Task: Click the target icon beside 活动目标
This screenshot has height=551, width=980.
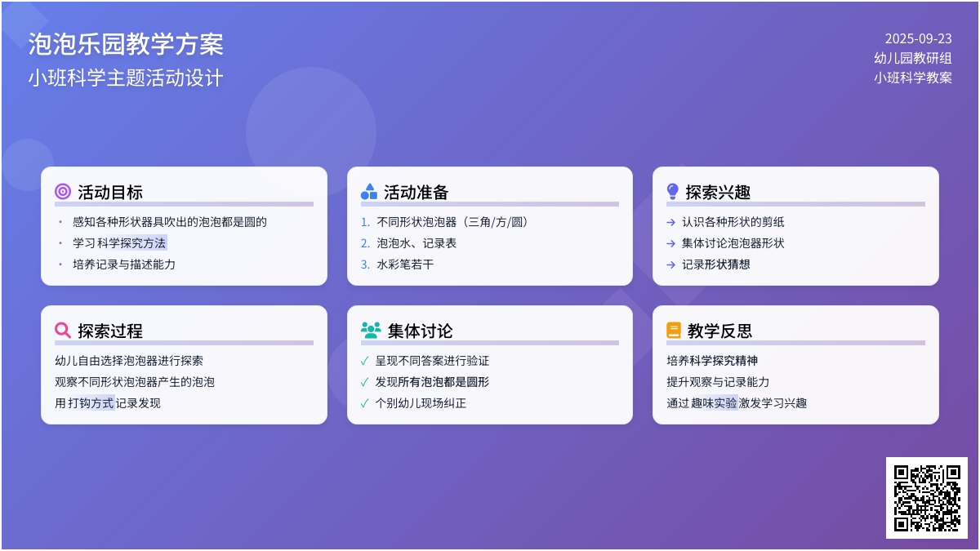Action: [63, 192]
